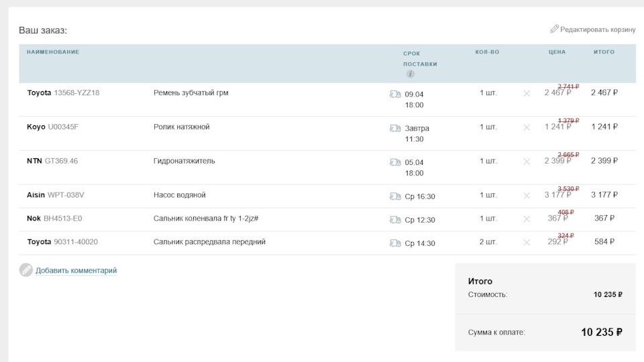Click the delivery truck icon in the Koyo U00345F row

(395, 129)
